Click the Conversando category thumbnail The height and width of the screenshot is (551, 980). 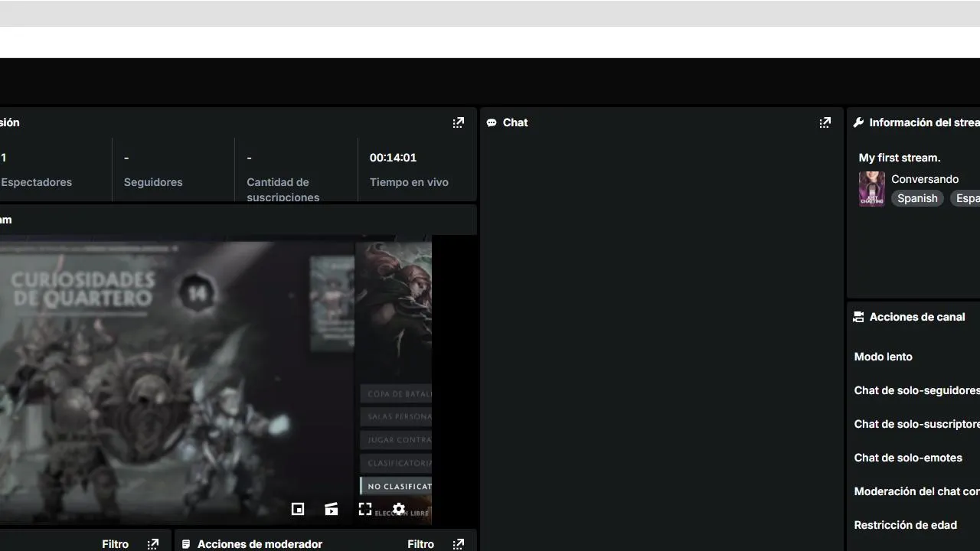[x=872, y=189]
